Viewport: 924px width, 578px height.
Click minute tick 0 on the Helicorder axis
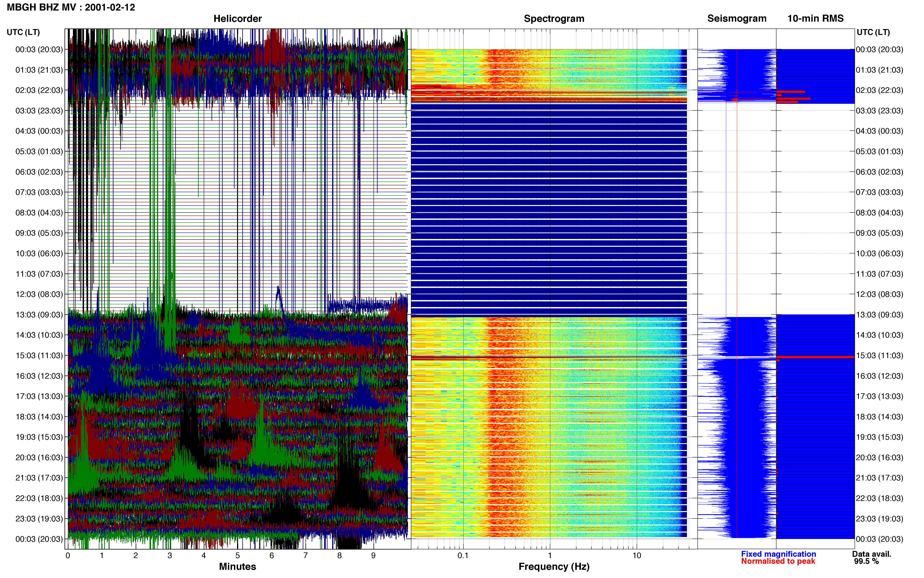[68, 556]
